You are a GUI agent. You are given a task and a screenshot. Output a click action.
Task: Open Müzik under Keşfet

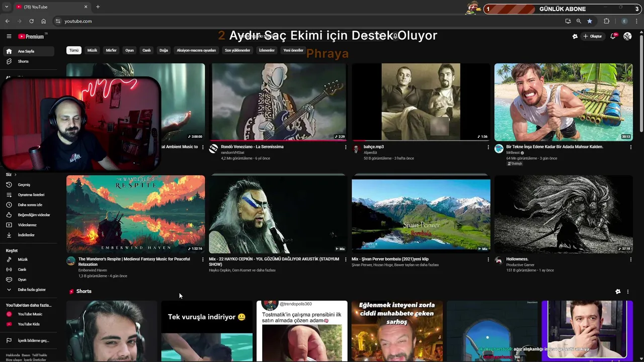[x=29, y=259]
